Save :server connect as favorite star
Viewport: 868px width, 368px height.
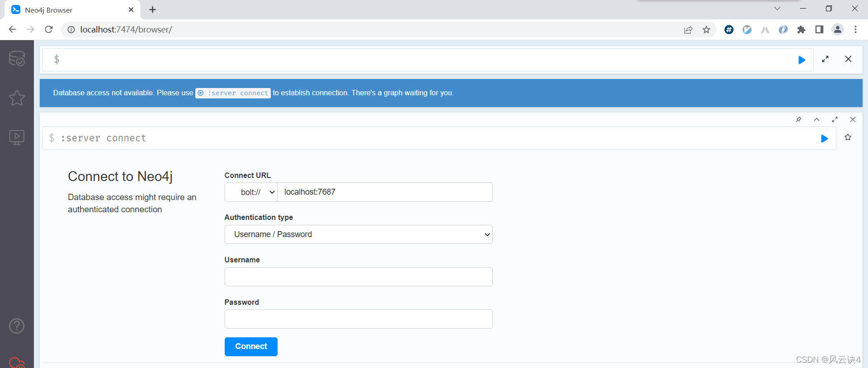[848, 137]
